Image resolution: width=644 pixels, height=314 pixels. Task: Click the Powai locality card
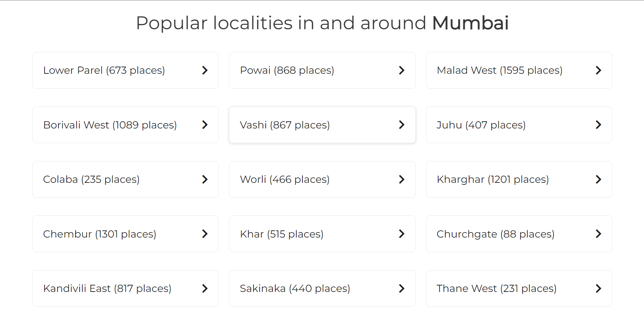click(322, 70)
